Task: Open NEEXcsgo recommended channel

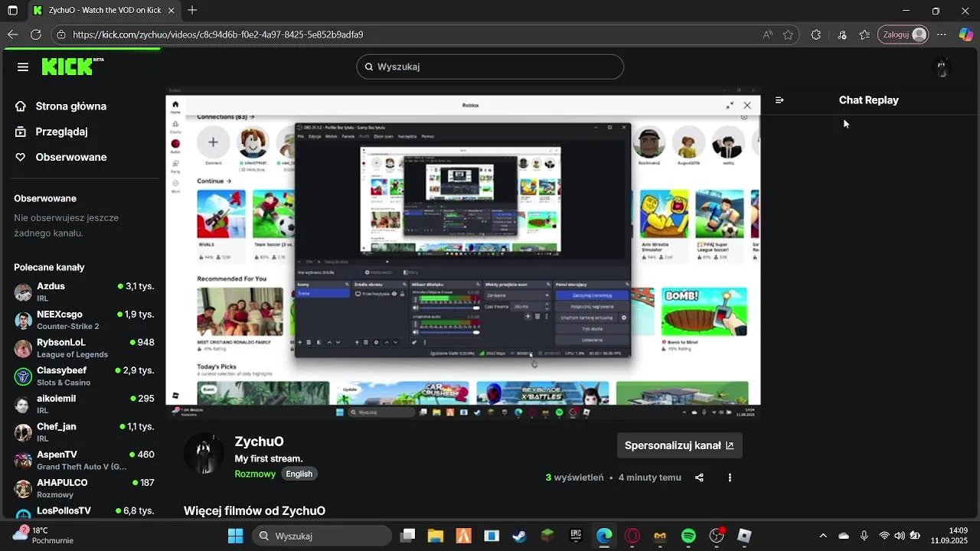Action: pos(84,320)
